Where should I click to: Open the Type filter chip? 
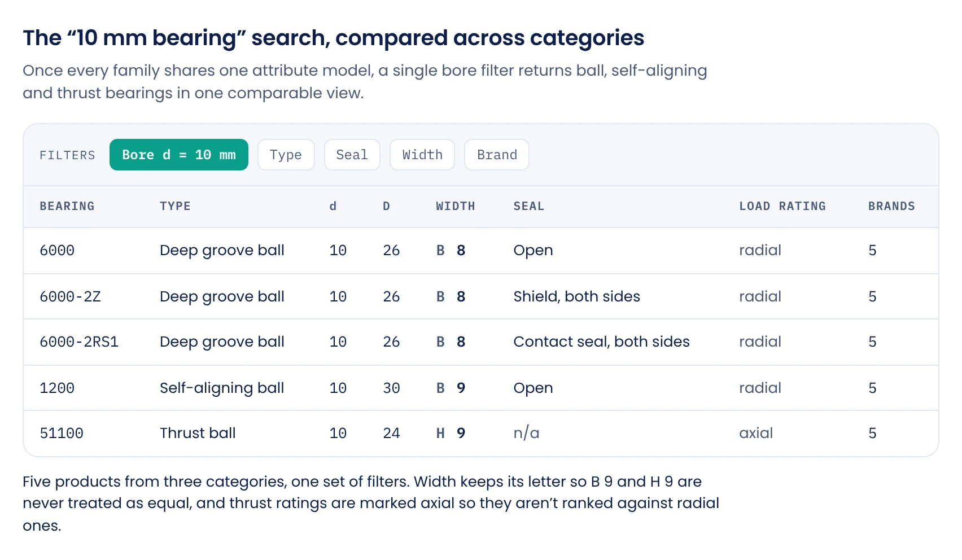click(286, 155)
